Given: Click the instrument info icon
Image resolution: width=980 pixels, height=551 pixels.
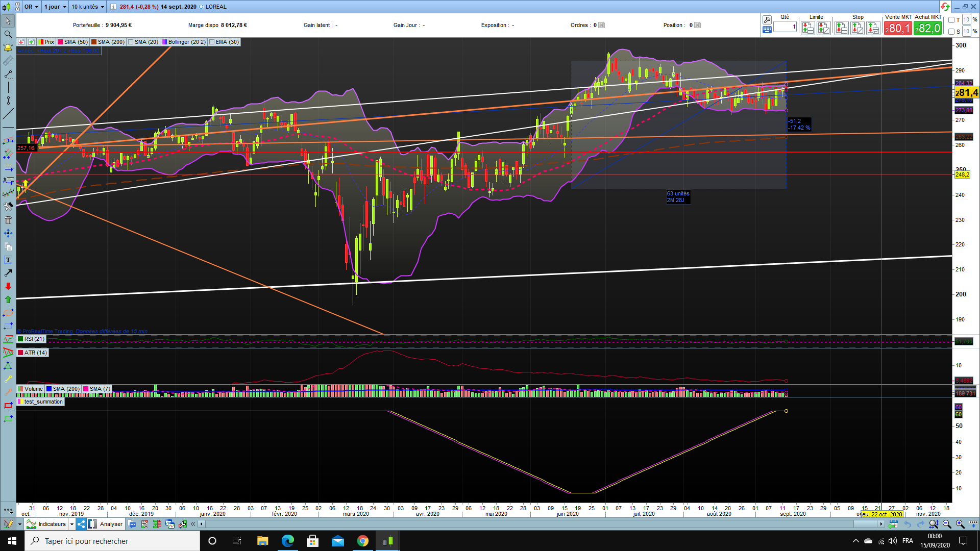Looking at the screenshot, I should click(x=113, y=7).
